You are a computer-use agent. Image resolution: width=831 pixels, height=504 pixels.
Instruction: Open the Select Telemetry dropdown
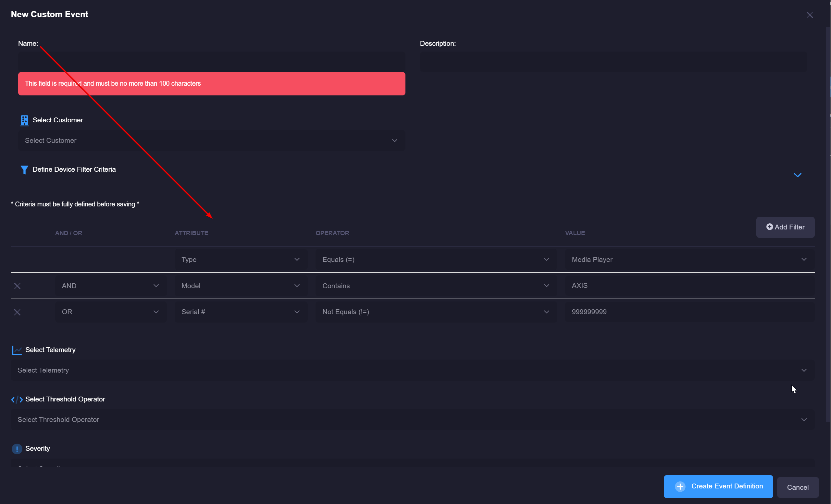coord(413,370)
